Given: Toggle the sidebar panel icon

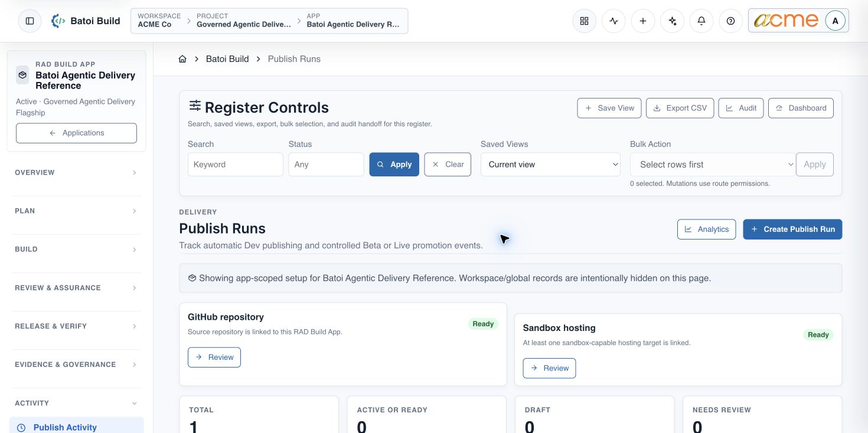Looking at the screenshot, I should click(x=30, y=21).
